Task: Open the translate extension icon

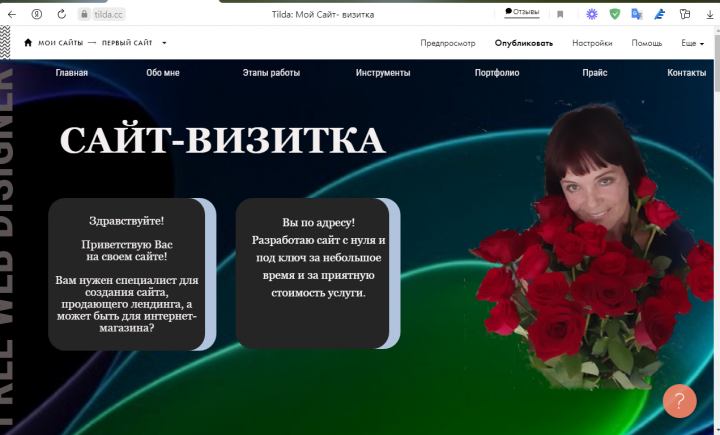Action: tap(636, 14)
